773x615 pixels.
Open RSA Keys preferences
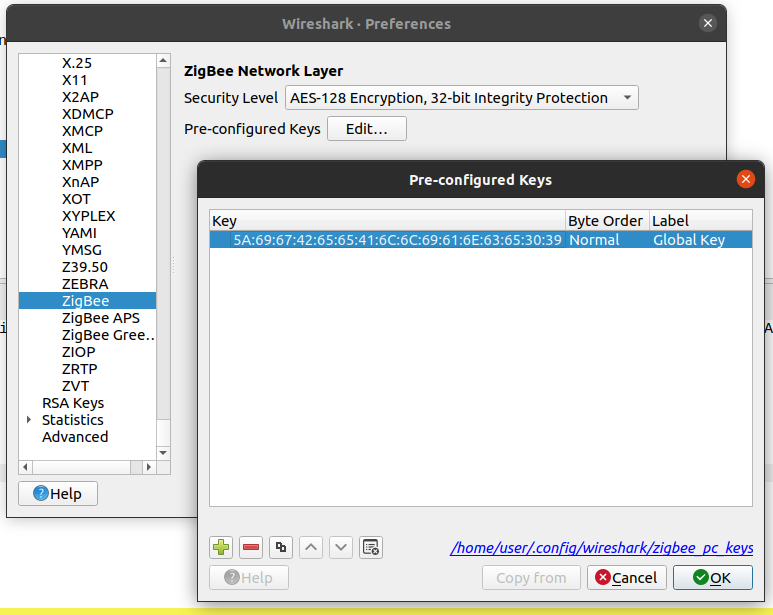coord(73,403)
